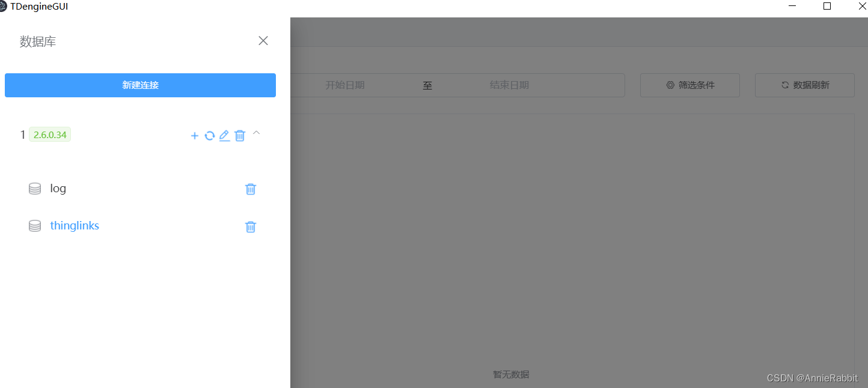Click the database cylinder icon beside log
The height and width of the screenshot is (388, 868).
click(34, 188)
